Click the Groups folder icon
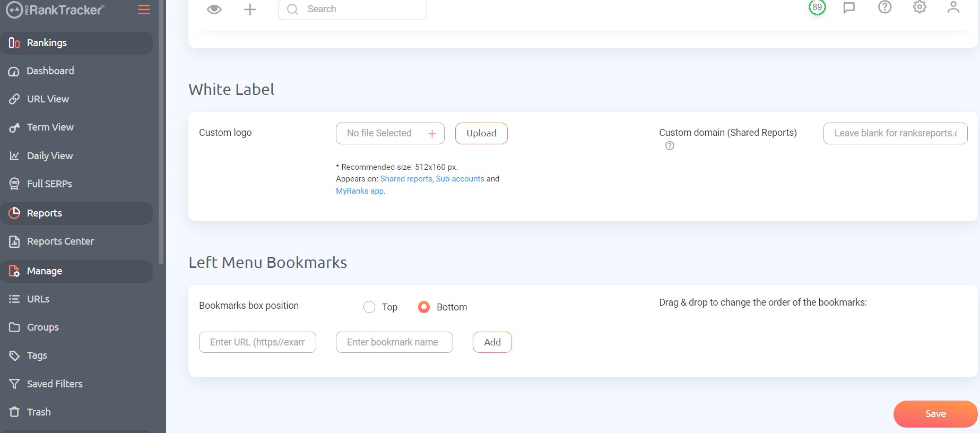Viewport: 980px width, 433px height. point(14,327)
